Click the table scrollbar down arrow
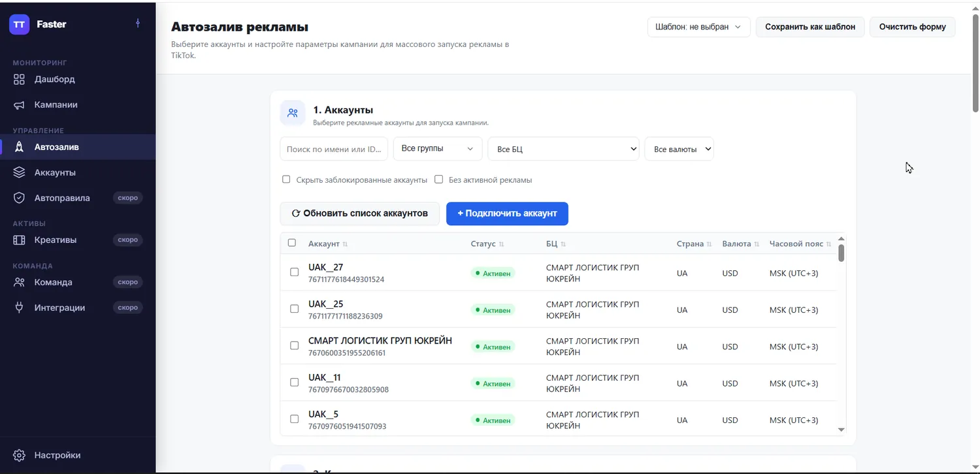The height and width of the screenshot is (474, 980). (x=841, y=430)
